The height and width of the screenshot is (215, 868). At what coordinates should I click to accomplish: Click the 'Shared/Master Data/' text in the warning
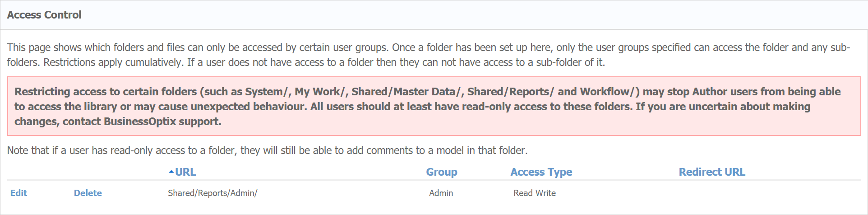[x=408, y=92]
